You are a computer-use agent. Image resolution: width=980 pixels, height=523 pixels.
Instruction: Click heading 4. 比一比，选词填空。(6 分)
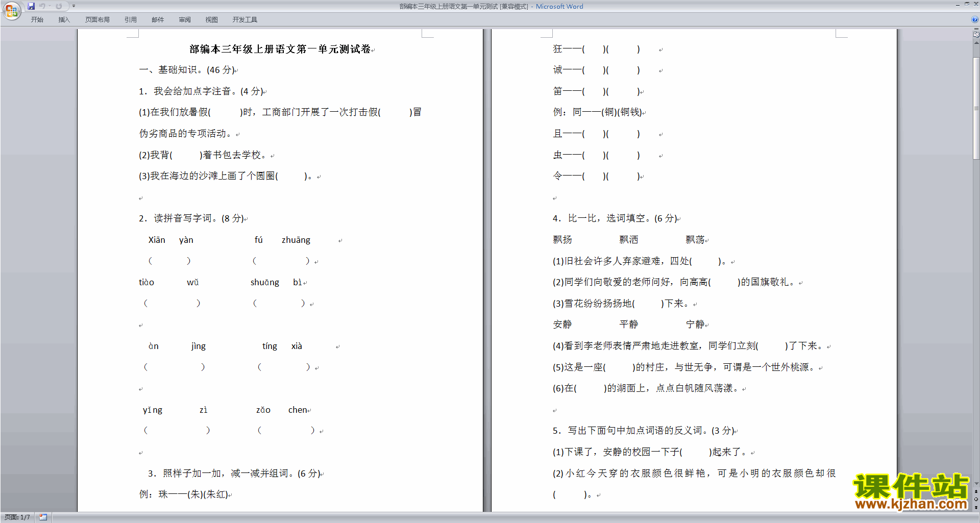(x=615, y=218)
